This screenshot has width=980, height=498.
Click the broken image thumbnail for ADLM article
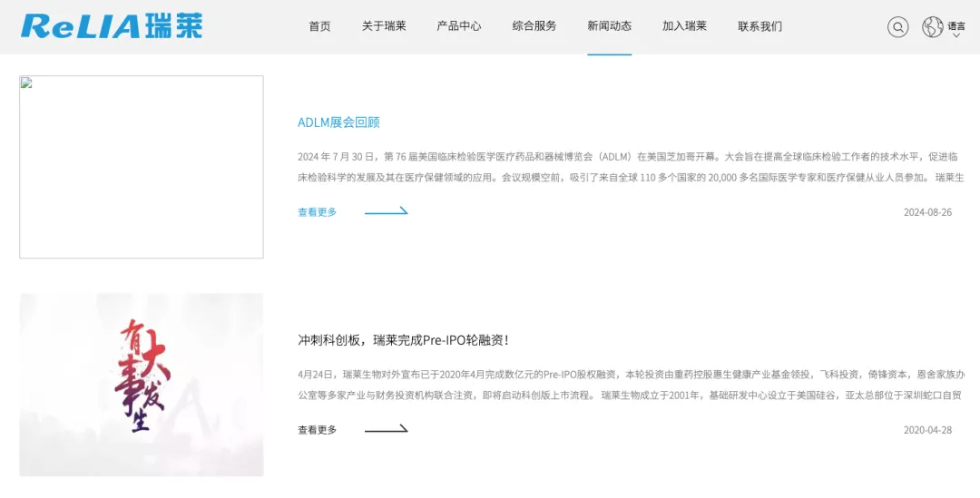(142, 167)
